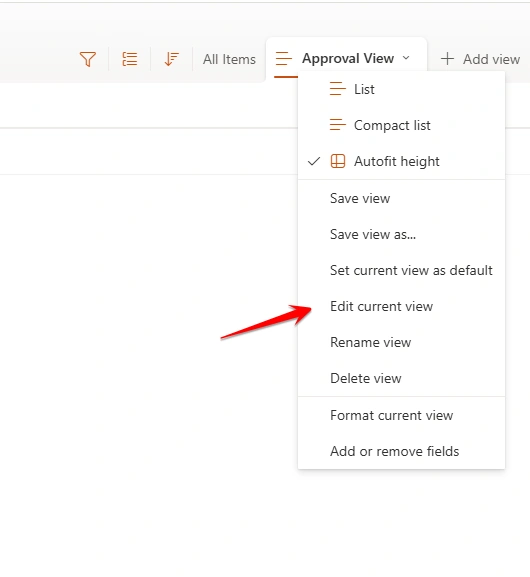Open the filter funnel icon
Viewport: 530px width, 577px height.
[88, 59]
